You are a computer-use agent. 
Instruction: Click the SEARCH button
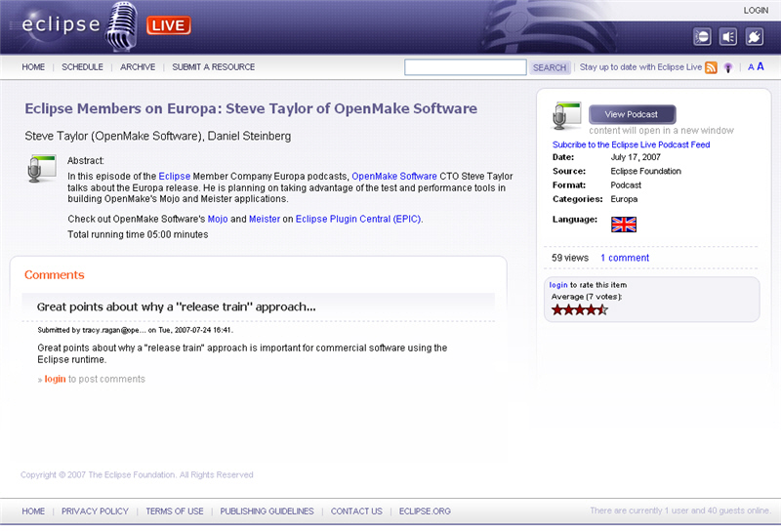point(550,67)
